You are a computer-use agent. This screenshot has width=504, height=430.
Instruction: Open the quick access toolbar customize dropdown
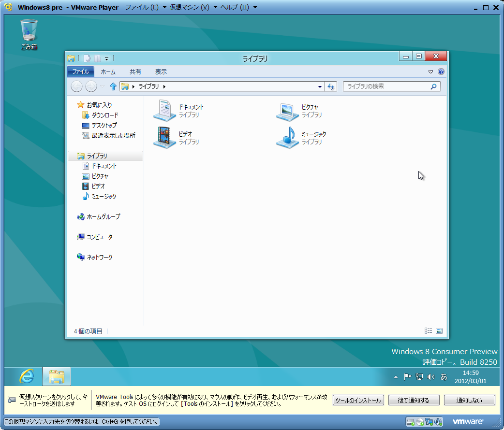click(107, 59)
